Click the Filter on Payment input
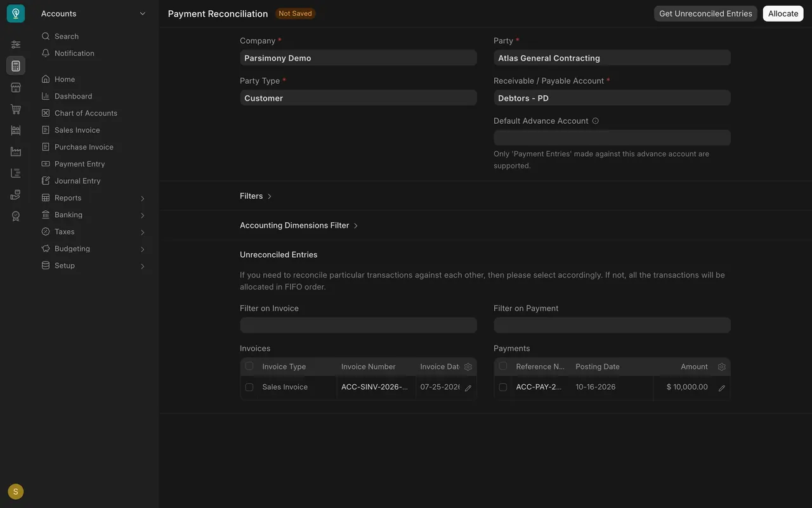The width and height of the screenshot is (812, 508). [612, 325]
